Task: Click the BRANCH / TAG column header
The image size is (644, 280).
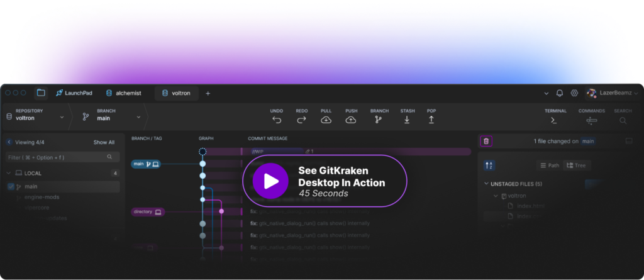Action: tap(147, 138)
